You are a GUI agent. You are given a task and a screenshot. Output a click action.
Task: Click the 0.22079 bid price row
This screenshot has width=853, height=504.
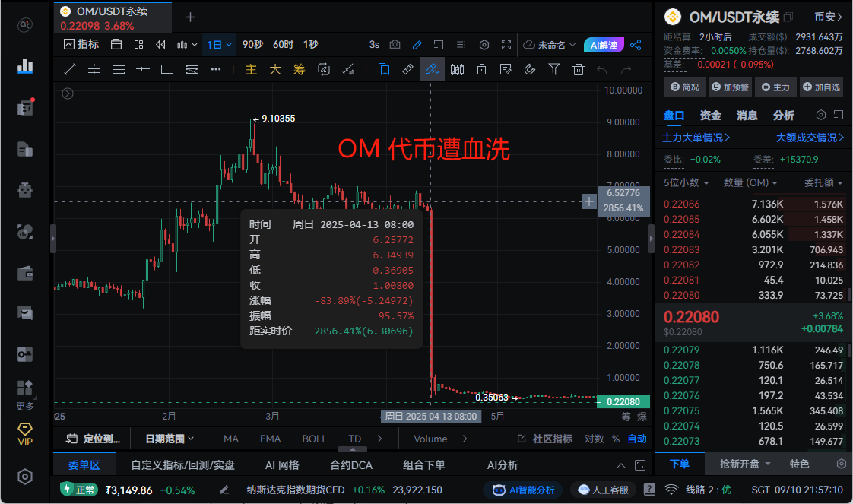pyautogui.click(x=753, y=350)
